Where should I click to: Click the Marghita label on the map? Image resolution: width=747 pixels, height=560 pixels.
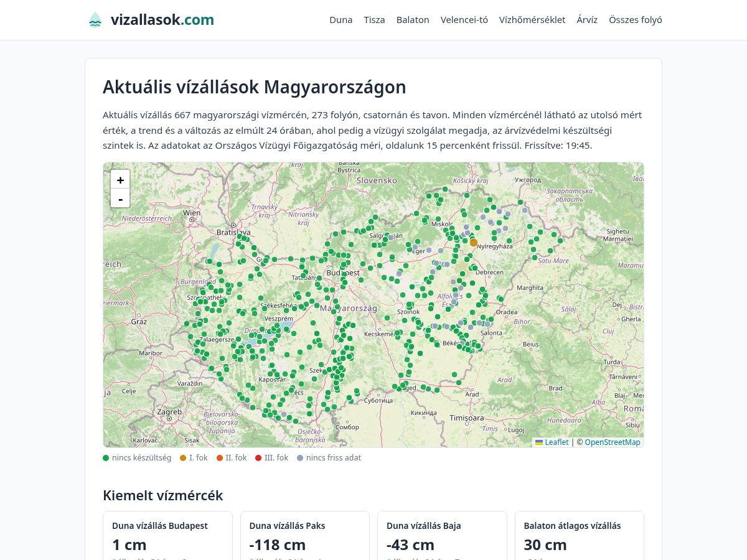pyautogui.click(x=530, y=288)
